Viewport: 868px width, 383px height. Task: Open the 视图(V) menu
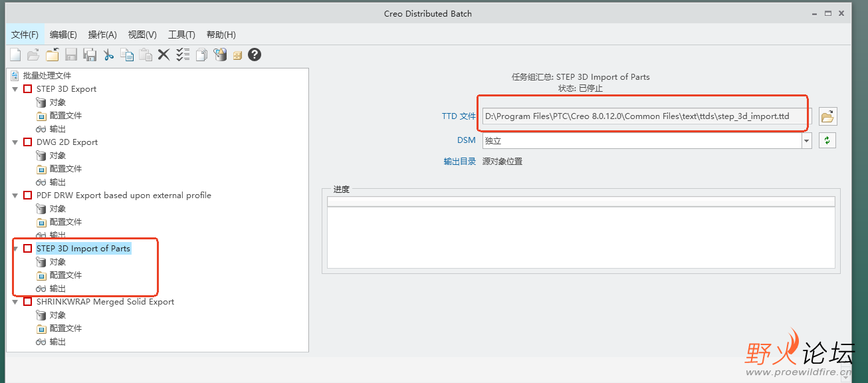tap(142, 35)
